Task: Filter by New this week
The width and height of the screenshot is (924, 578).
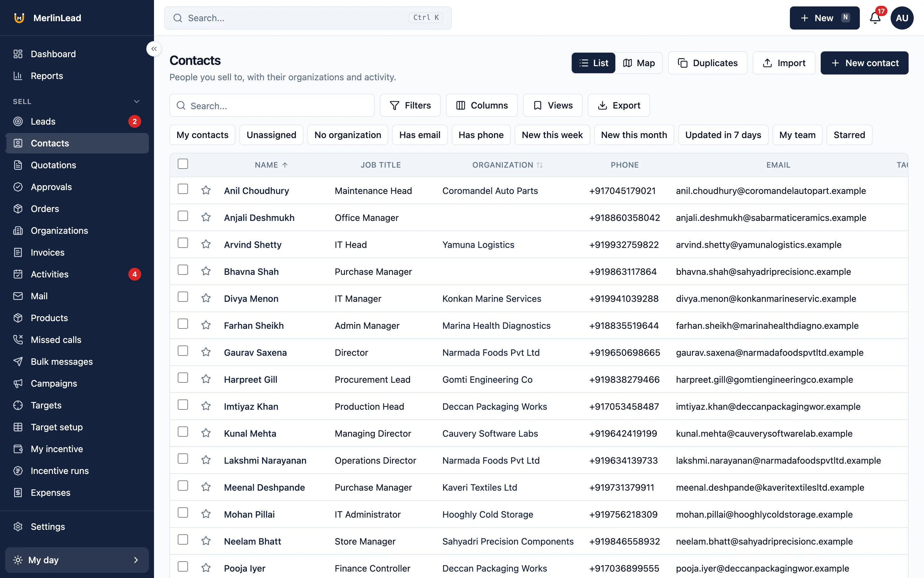Action: (552, 135)
